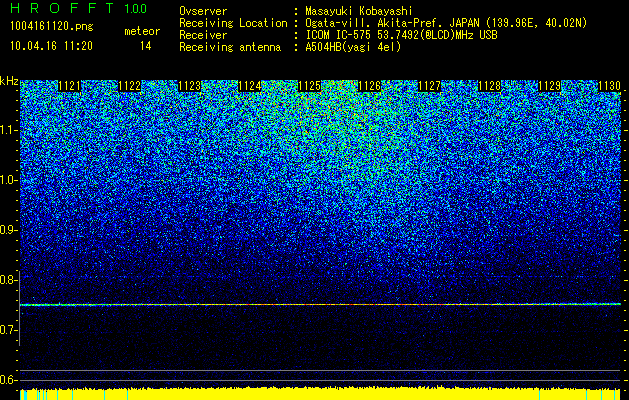Click the observer name Masayuki Kobayashi
Viewport: 629px width, 400px height.
pyautogui.click(x=359, y=12)
